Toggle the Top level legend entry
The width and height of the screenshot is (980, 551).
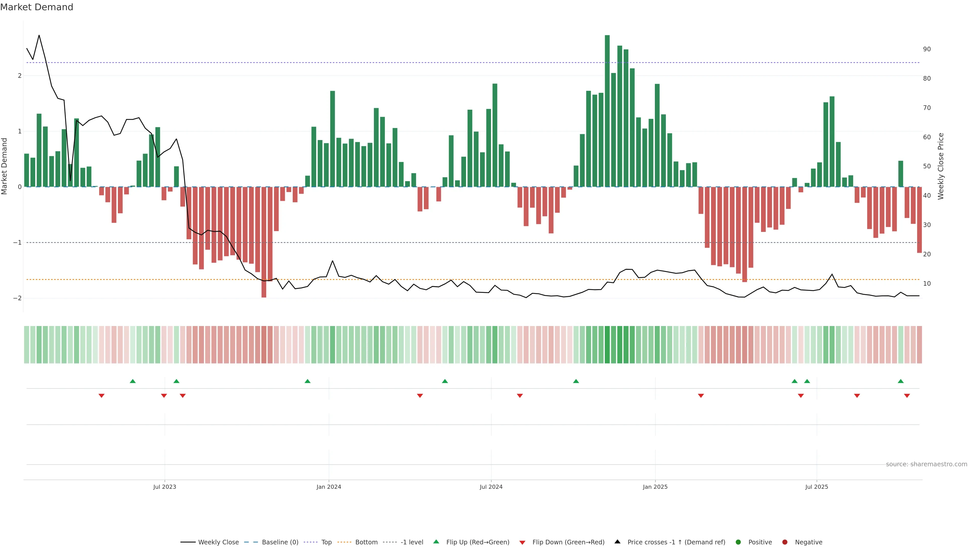click(x=326, y=542)
